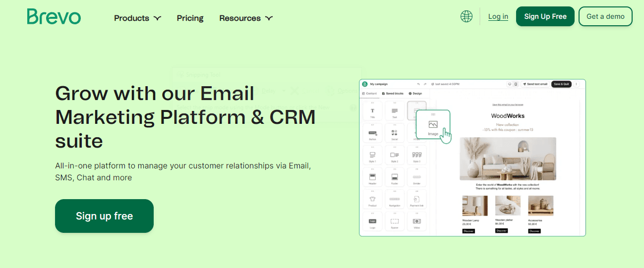This screenshot has height=268, width=644.
Task: Click the redo arrow in editor
Action: coord(425,84)
